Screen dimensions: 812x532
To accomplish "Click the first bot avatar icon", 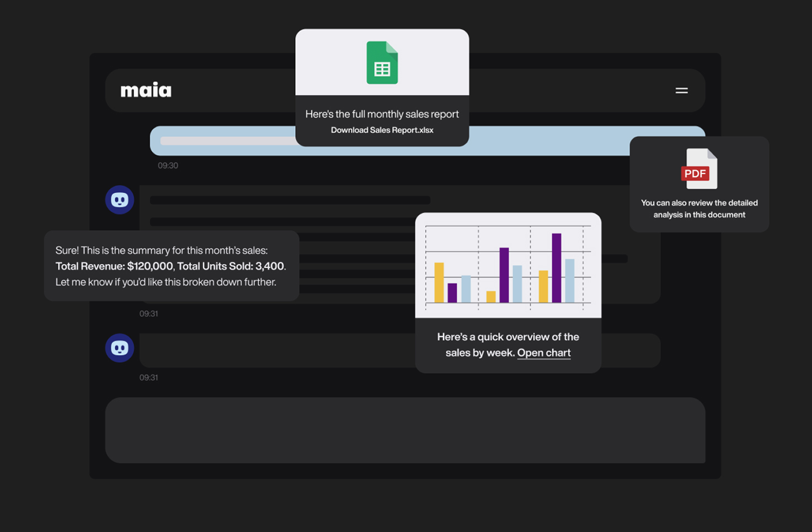I will (120, 200).
